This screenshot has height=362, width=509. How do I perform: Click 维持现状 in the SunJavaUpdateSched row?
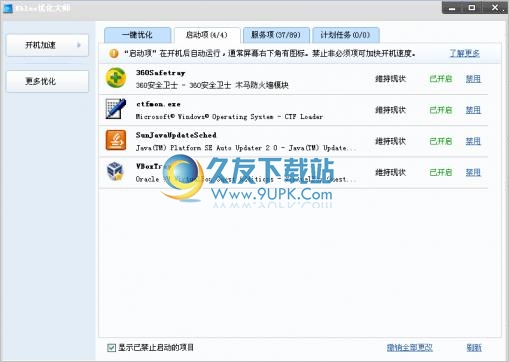[x=390, y=141]
